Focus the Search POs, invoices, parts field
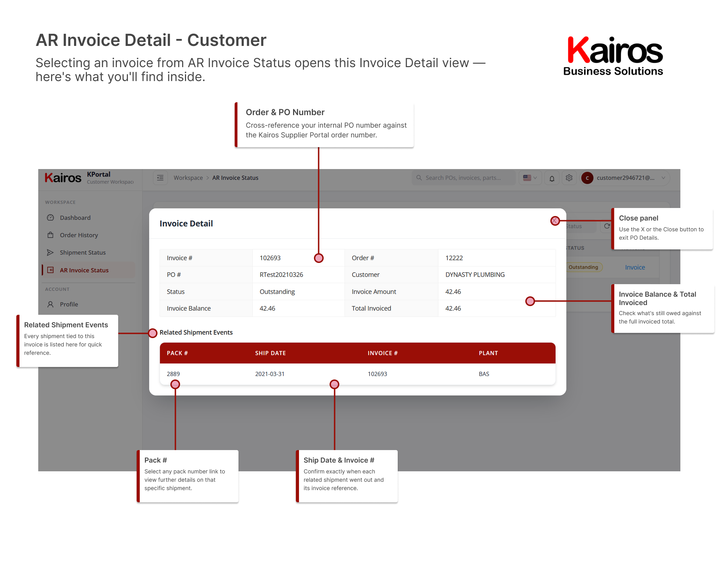Image resolution: width=728 pixels, height=568 pixels. [x=464, y=178]
